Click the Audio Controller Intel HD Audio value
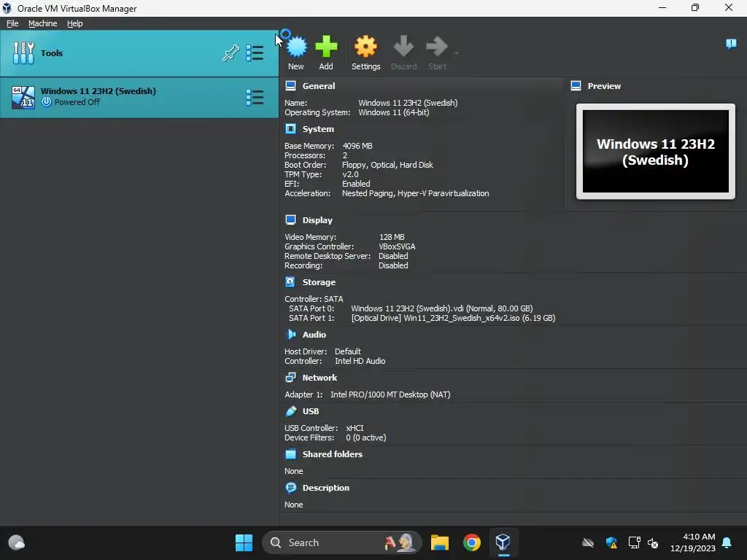 coord(360,362)
